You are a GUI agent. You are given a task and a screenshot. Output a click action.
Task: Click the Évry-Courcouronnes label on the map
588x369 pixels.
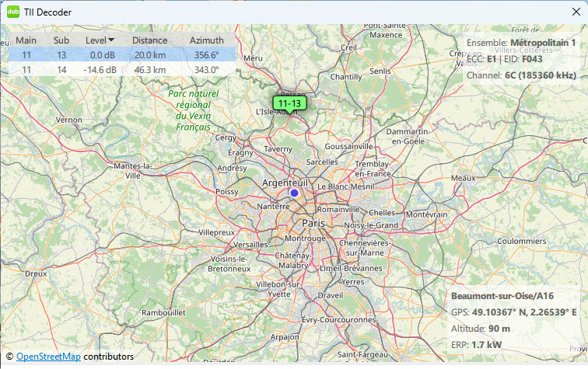tap(338, 319)
